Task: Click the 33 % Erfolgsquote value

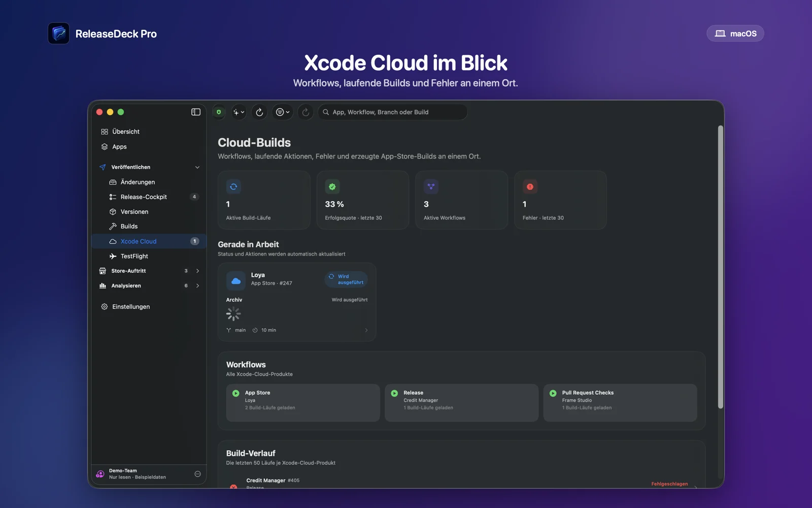Action: [x=334, y=204]
